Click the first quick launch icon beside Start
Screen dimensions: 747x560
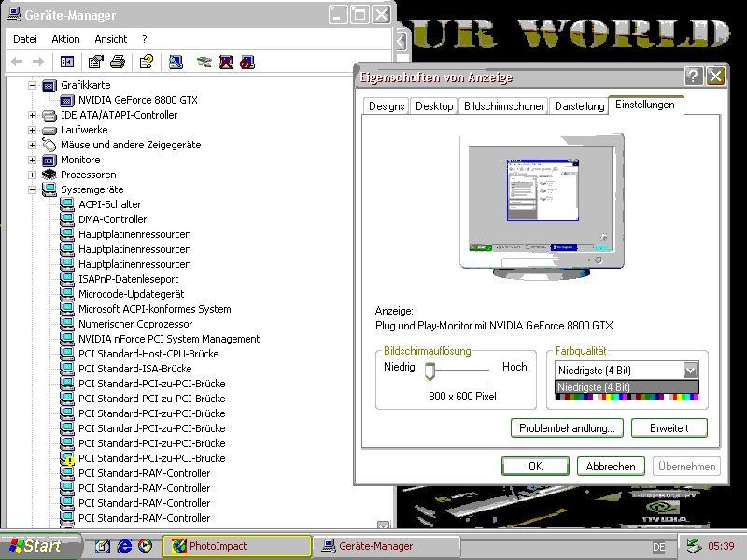pos(103,546)
